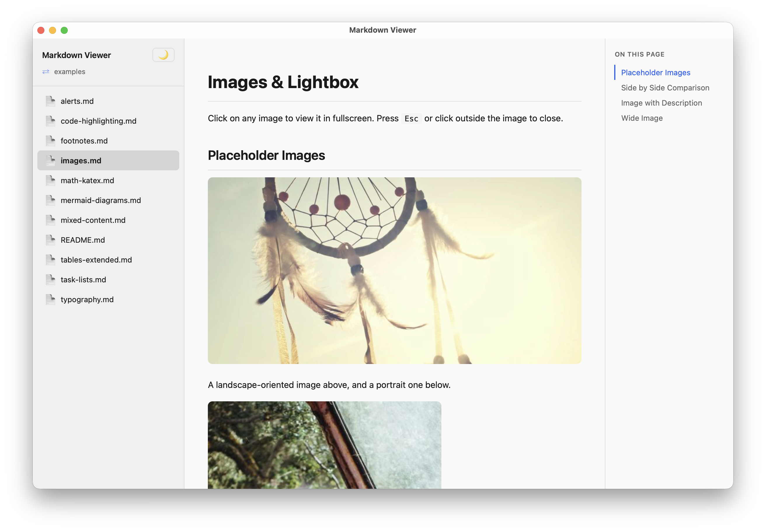The height and width of the screenshot is (532, 766).
Task: Click the file icon next to math-katex.md
Action: [x=51, y=180]
